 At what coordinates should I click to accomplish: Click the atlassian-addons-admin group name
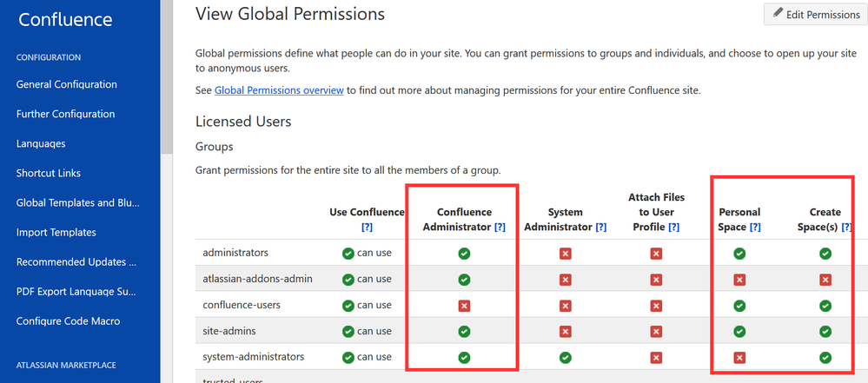(257, 279)
